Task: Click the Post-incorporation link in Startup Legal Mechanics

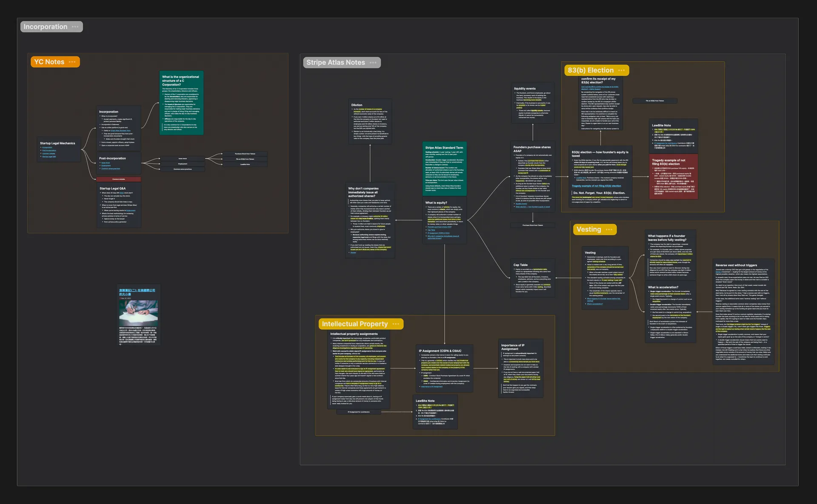Action: pyautogui.click(x=49, y=151)
